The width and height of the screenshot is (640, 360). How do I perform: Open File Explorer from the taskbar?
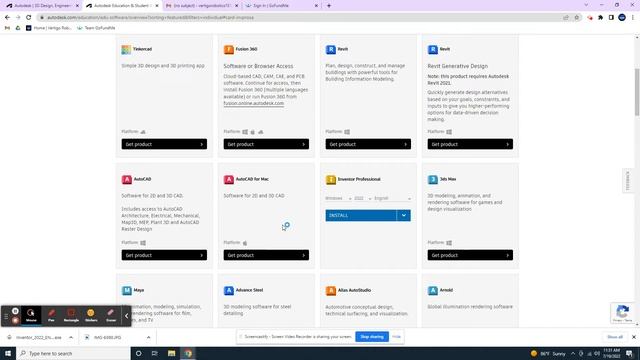pos(171,353)
